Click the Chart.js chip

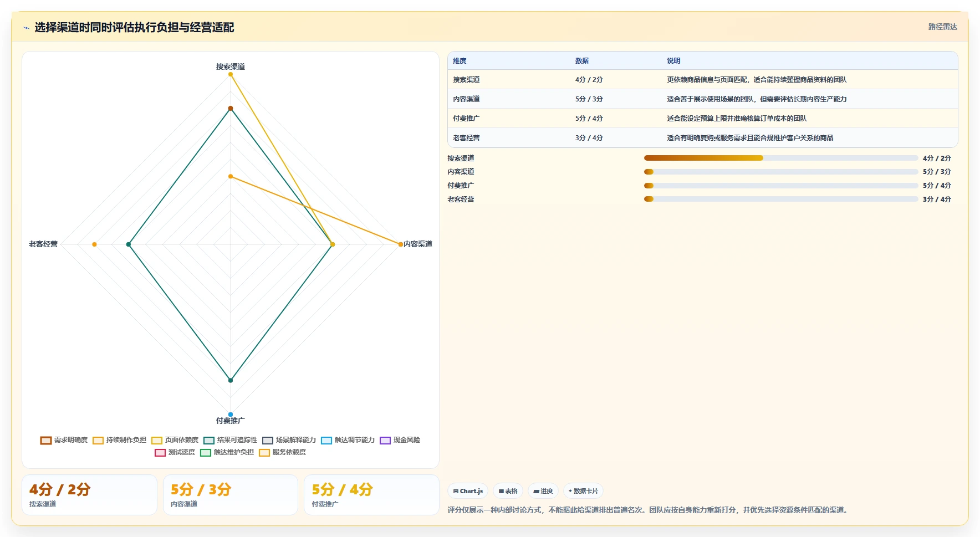(x=468, y=491)
